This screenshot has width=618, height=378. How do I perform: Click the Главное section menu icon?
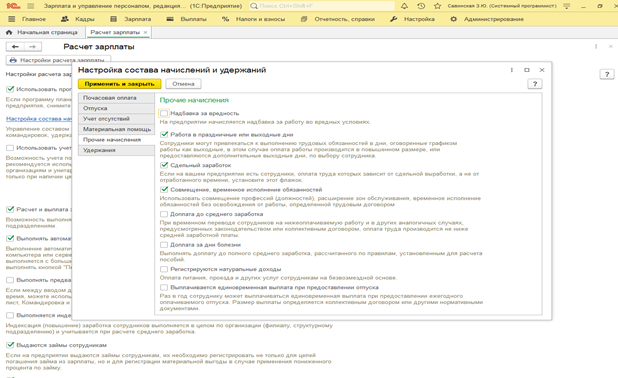coord(12,19)
